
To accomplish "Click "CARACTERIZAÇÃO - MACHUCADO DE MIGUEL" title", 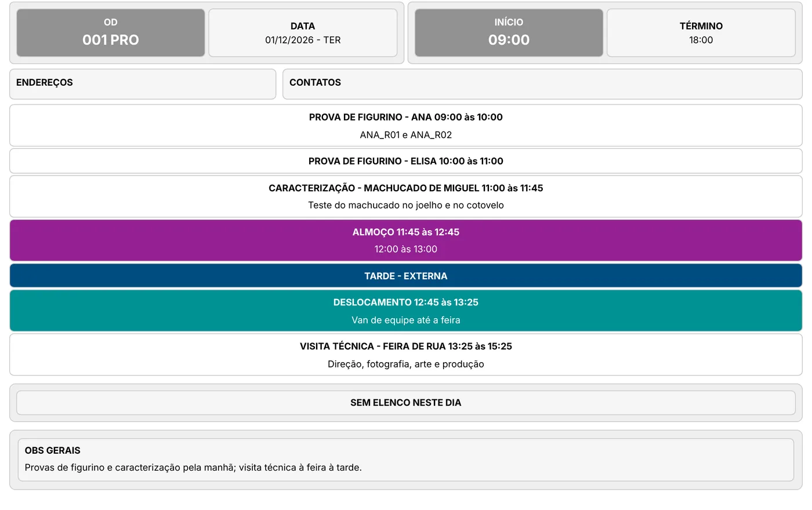I will pyautogui.click(x=406, y=188).
